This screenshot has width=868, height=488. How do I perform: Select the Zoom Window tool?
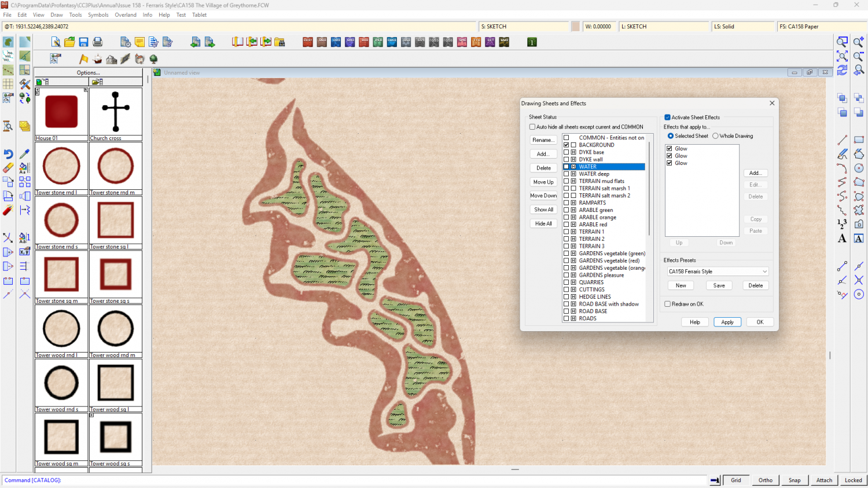843,42
